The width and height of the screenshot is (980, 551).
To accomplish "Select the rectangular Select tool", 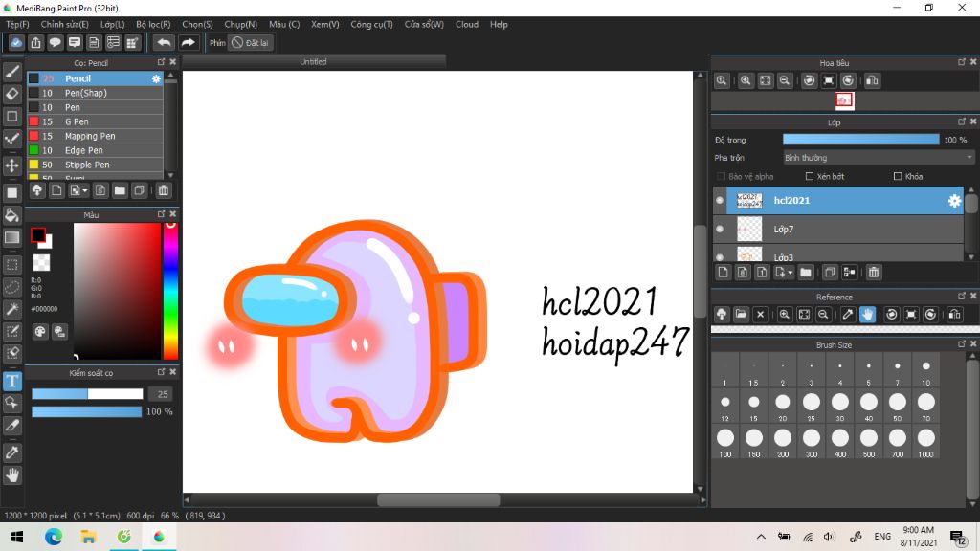I will click(x=11, y=265).
